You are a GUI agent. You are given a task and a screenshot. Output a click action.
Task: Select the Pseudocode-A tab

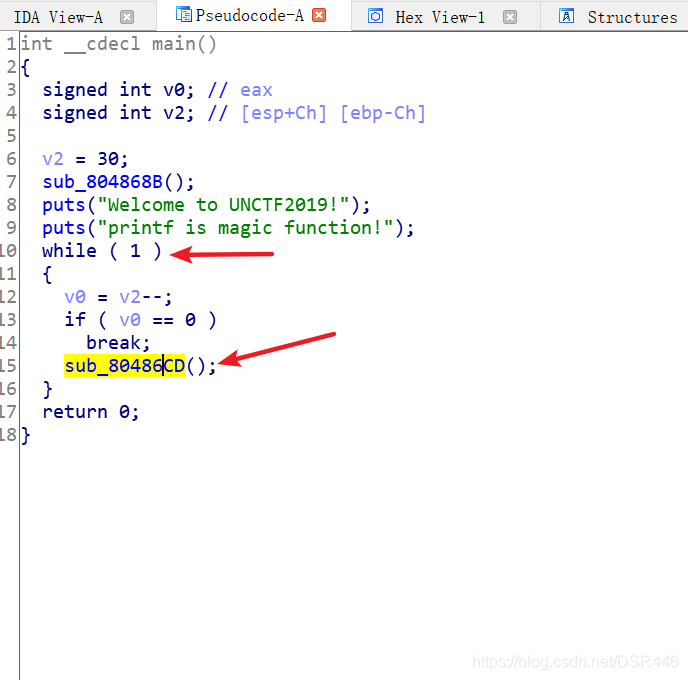pyautogui.click(x=249, y=15)
